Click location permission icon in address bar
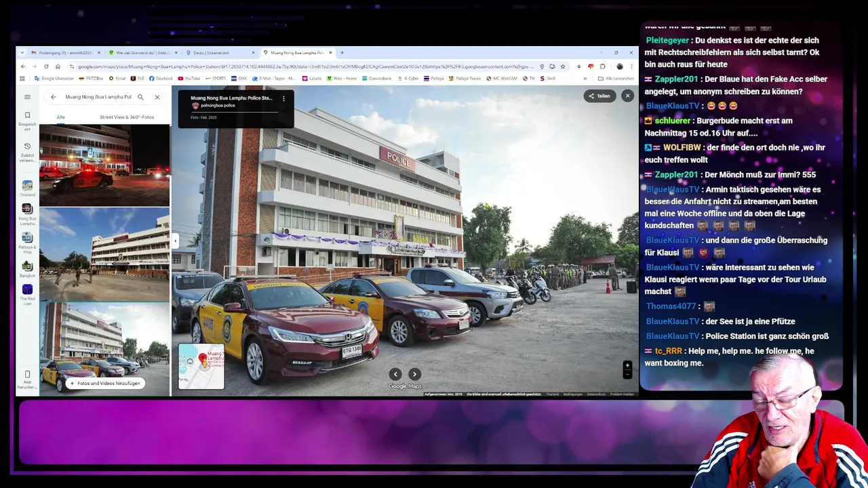868x488 pixels. tap(542, 66)
